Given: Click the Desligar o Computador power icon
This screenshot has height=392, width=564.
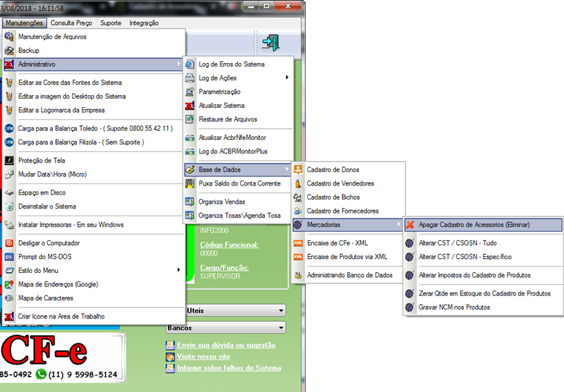Looking at the screenshot, I should click(9, 243).
